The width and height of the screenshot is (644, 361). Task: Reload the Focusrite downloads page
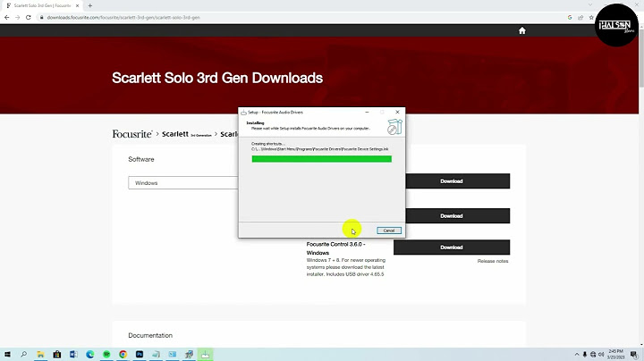(29, 17)
